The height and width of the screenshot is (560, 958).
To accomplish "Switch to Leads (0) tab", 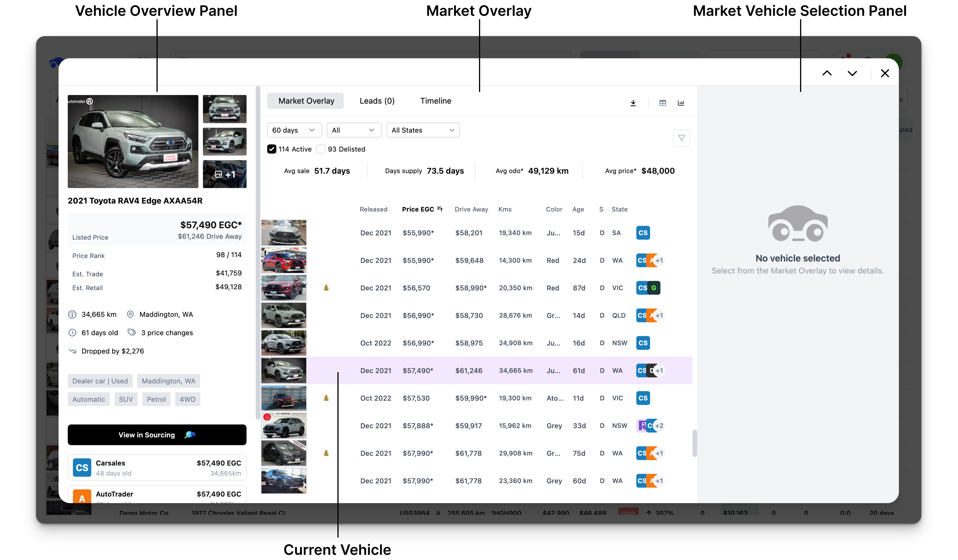I will pos(377,101).
